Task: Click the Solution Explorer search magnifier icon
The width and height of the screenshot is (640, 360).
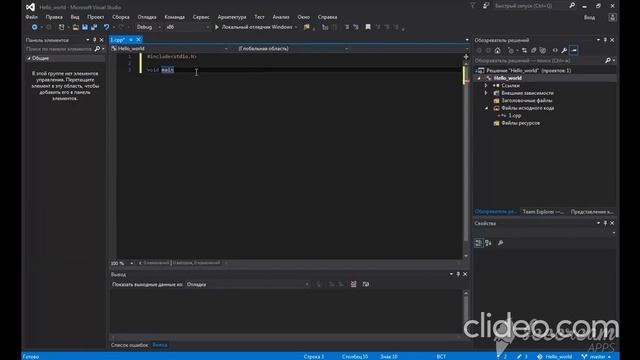Action: [607, 60]
